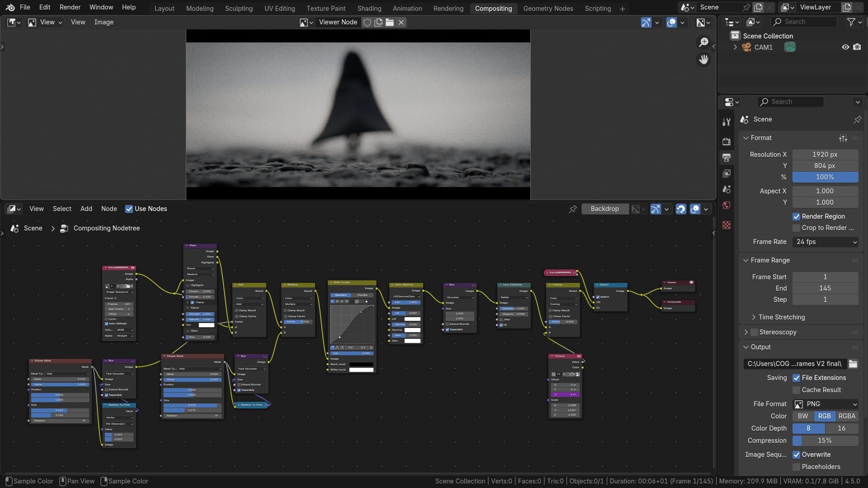Image resolution: width=868 pixels, height=488 pixels.
Task: Enable Crop to Render Region checkbox
Action: click(x=796, y=228)
